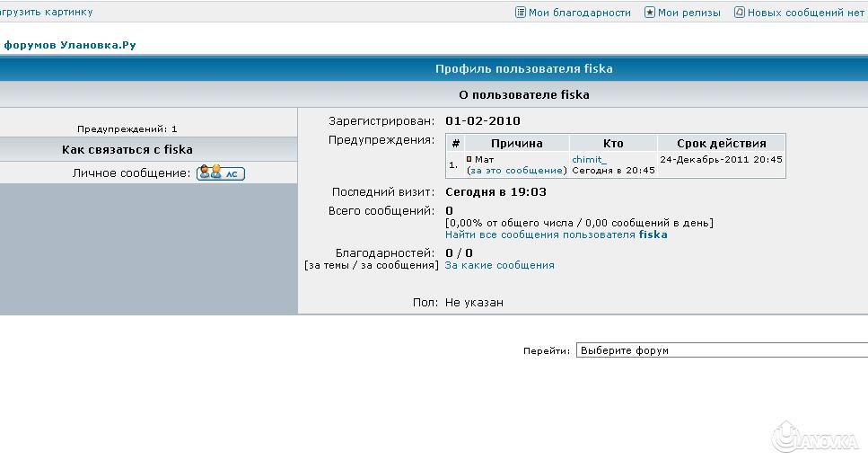Open 'За какие сообщения' link
Screen dimensions: 868x460
coord(499,265)
